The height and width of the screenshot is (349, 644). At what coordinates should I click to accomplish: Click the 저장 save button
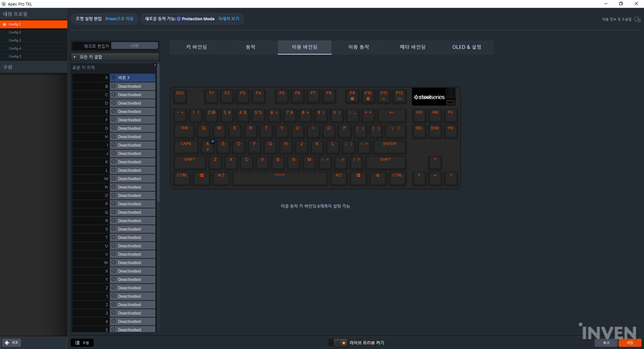630,343
